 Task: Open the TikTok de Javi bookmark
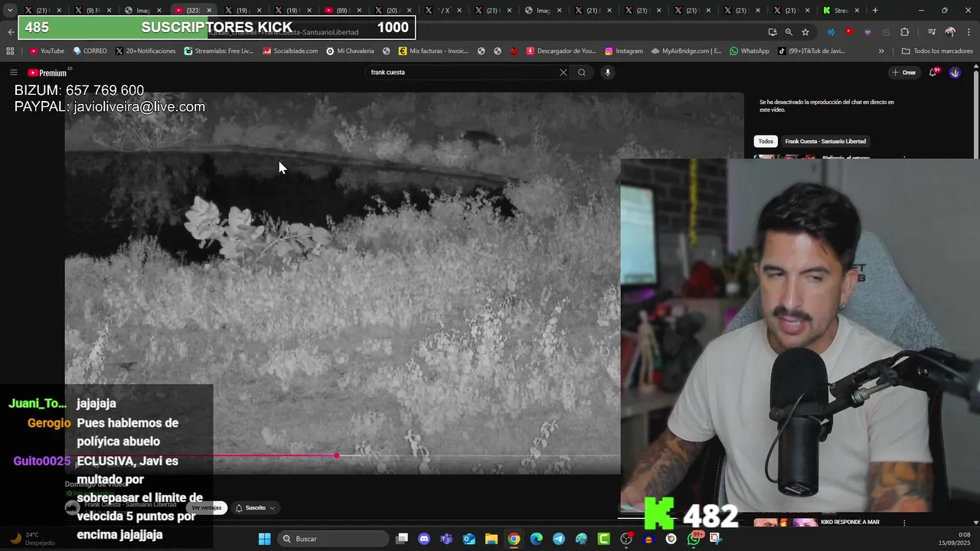[x=811, y=51]
